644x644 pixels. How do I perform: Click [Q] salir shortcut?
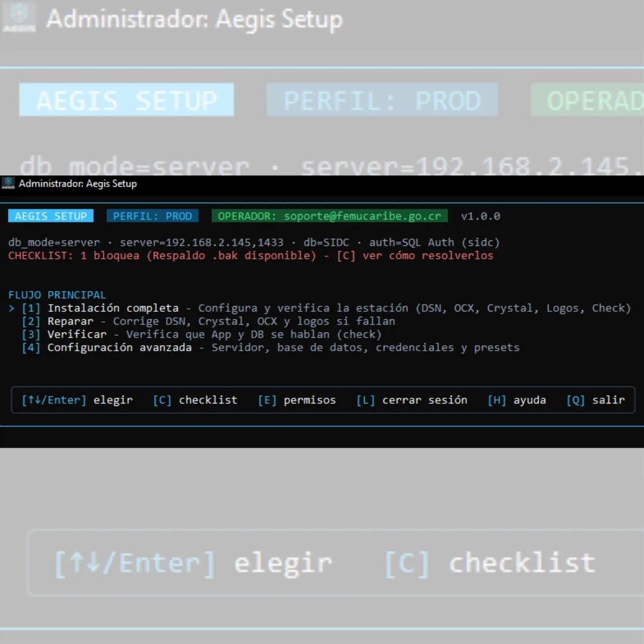(x=596, y=400)
